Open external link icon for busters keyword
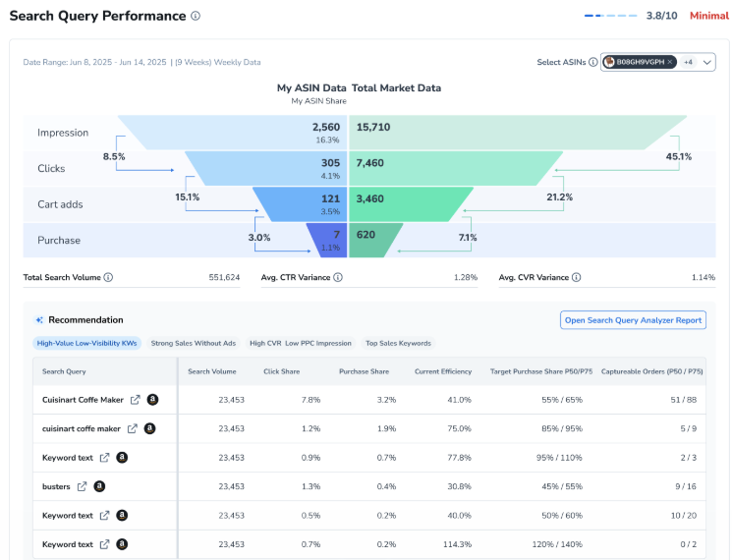 pyautogui.click(x=83, y=486)
